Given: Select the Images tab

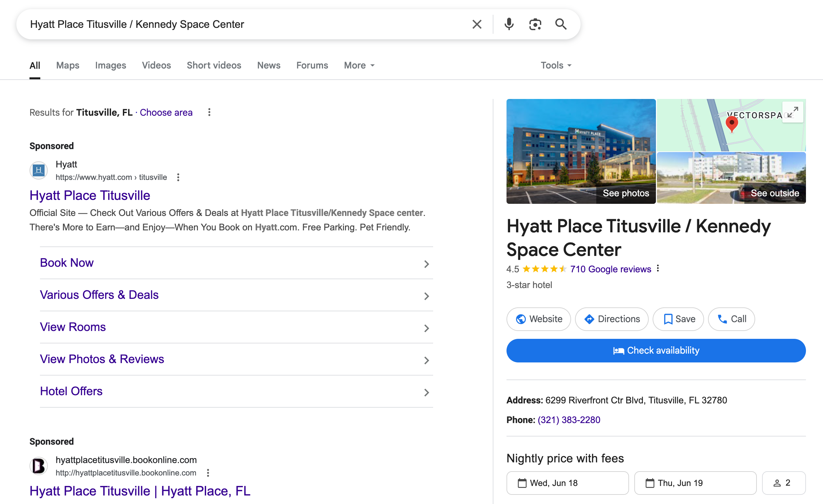Looking at the screenshot, I should click(110, 65).
